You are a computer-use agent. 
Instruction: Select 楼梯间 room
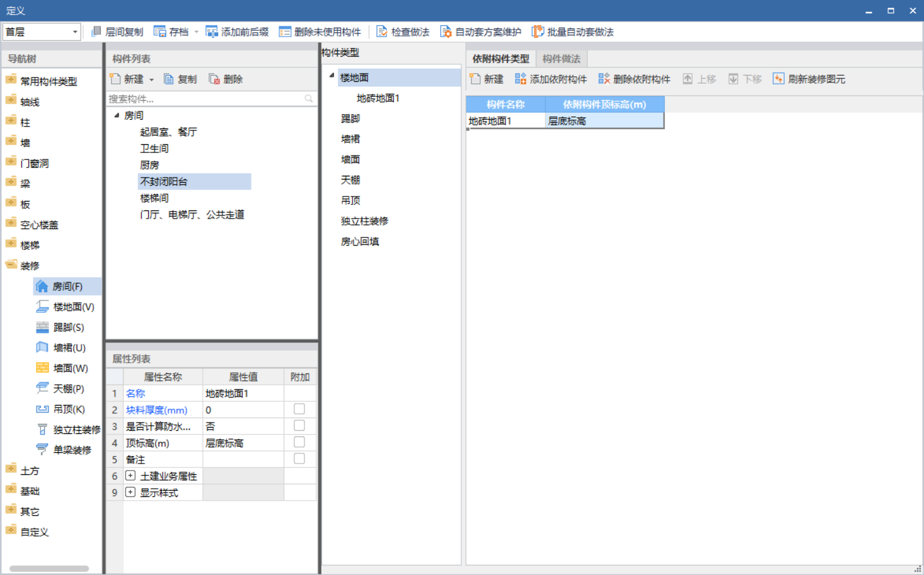[154, 198]
